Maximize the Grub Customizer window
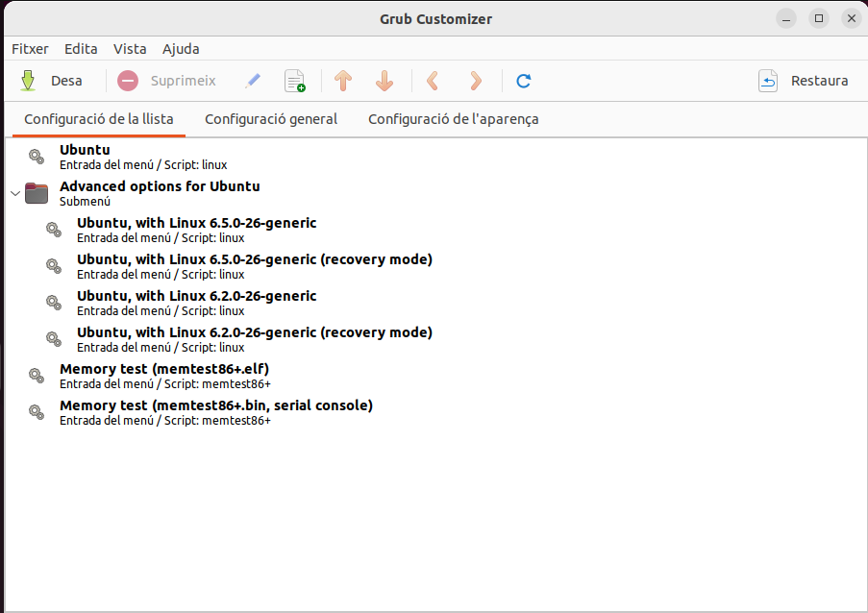The image size is (868, 613). (x=819, y=19)
